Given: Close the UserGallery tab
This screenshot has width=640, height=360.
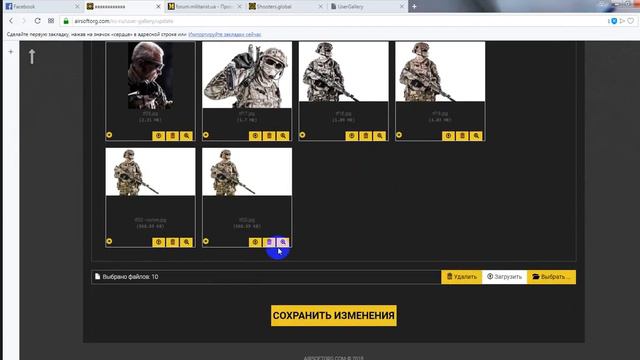Looking at the screenshot, I should (402, 7).
